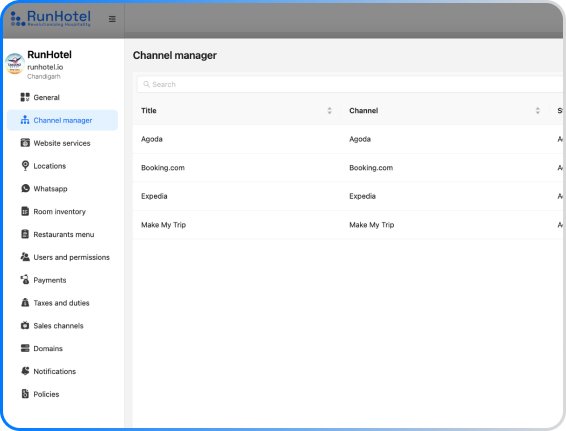The width and height of the screenshot is (566, 431).
Task: Open the Whatsapp icon in sidebar
Action: coord(25,188)
